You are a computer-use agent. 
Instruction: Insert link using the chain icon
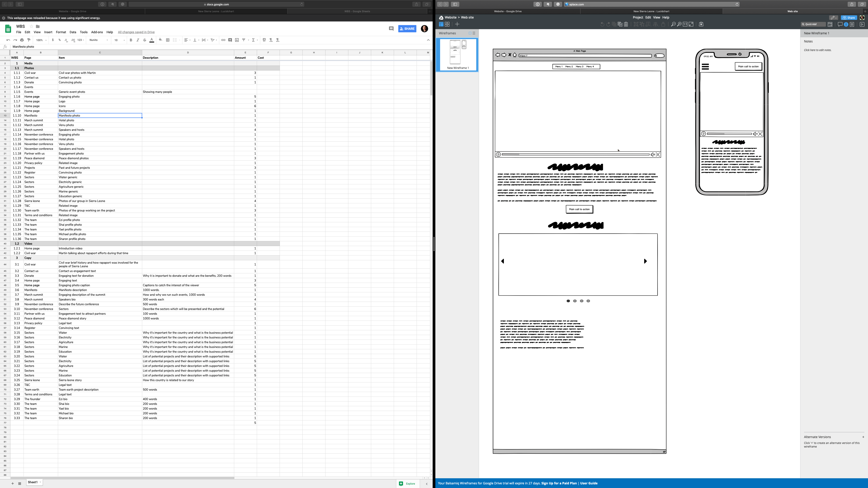[223, 40]
